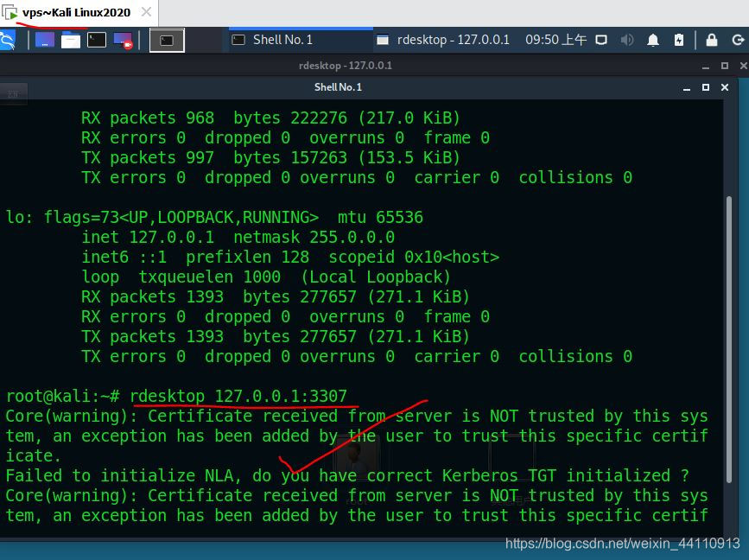Click 'inet6 ::1' text

124,257
